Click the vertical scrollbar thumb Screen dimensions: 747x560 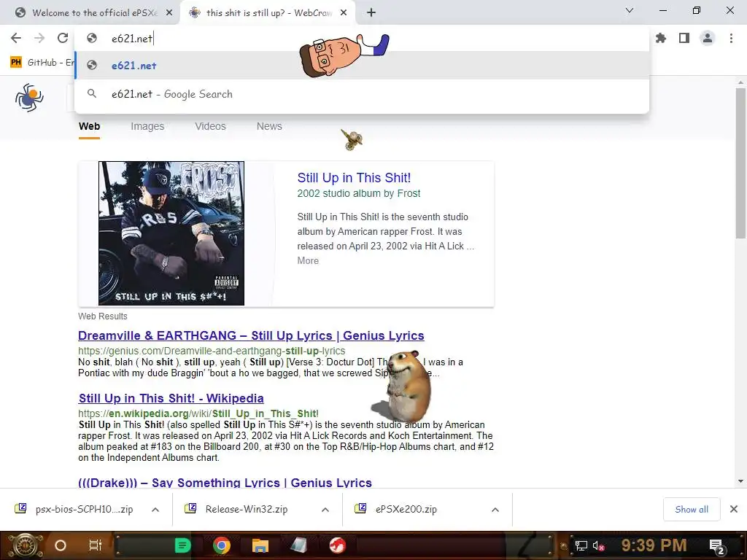point(740,163)
